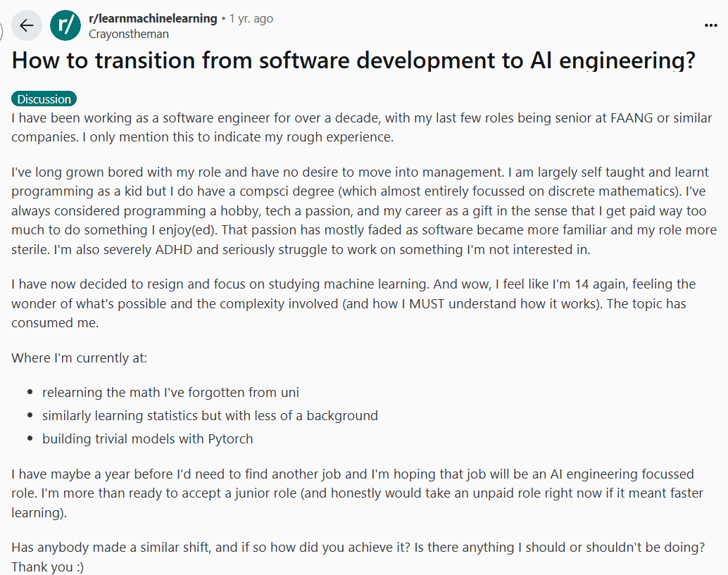Open the r/ subreddit avatar icon
Screen dimensions: 728x575
(65, 26)
